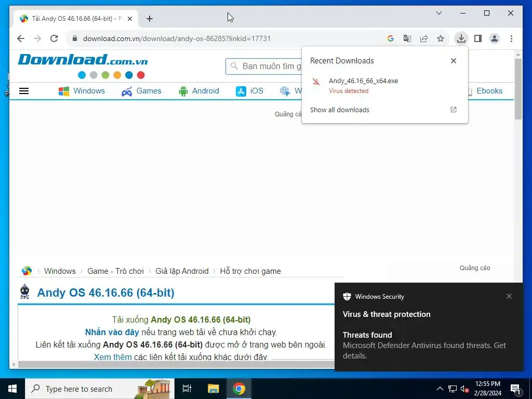Image resolution: width=532 pixels, height=399 pixels.
Task: Click the Nhấn vào đây link
Action: coord(112,332)
